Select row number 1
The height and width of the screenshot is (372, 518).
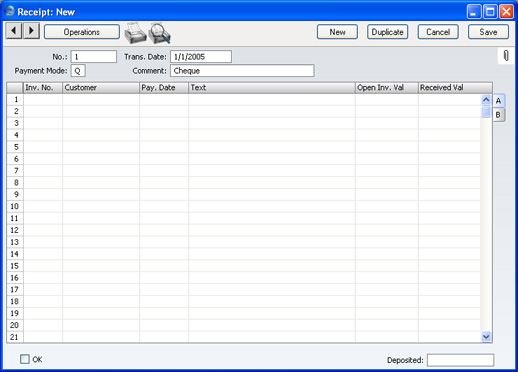pos(15,99)
